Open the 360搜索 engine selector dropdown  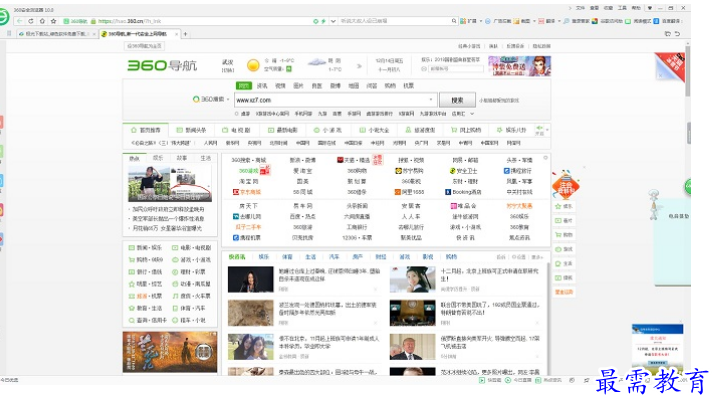[x=228, y=99]
